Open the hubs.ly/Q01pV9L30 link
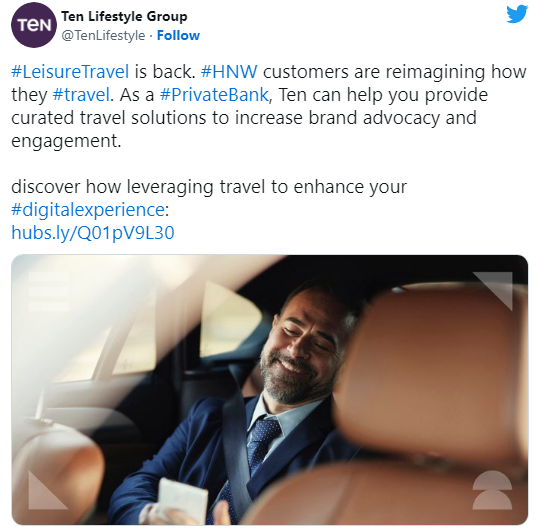This screenshot has width=539, height=529. [x=93, y=233]
